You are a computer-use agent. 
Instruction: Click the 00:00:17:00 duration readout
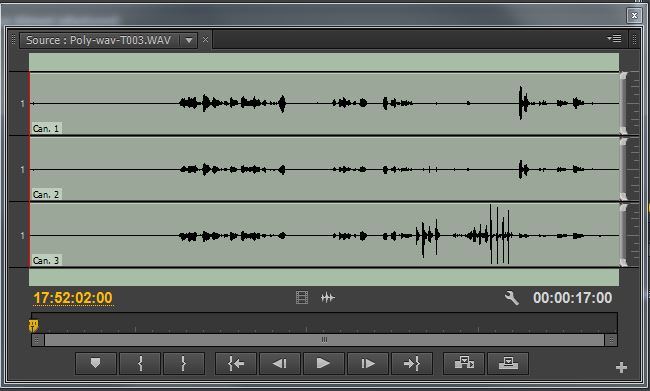[572, 298]
